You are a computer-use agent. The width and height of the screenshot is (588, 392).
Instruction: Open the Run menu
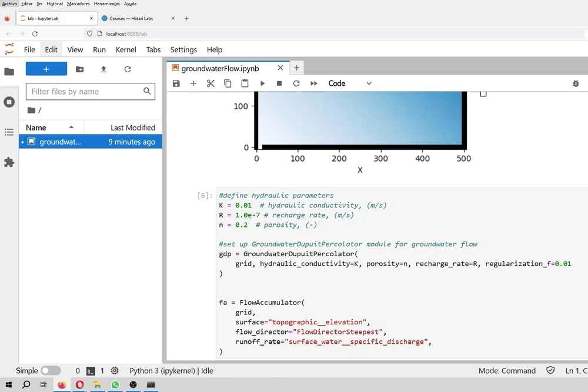click(99, 49)
